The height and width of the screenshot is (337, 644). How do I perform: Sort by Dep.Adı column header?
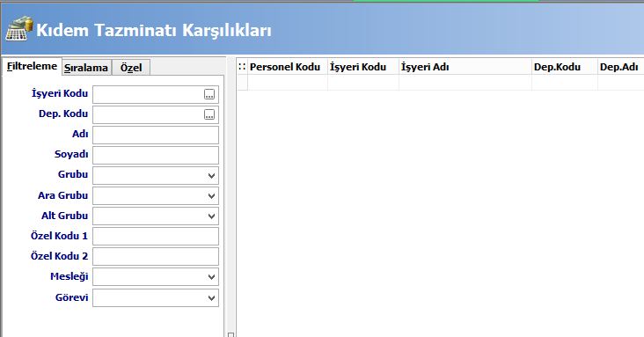pos(620,67)
